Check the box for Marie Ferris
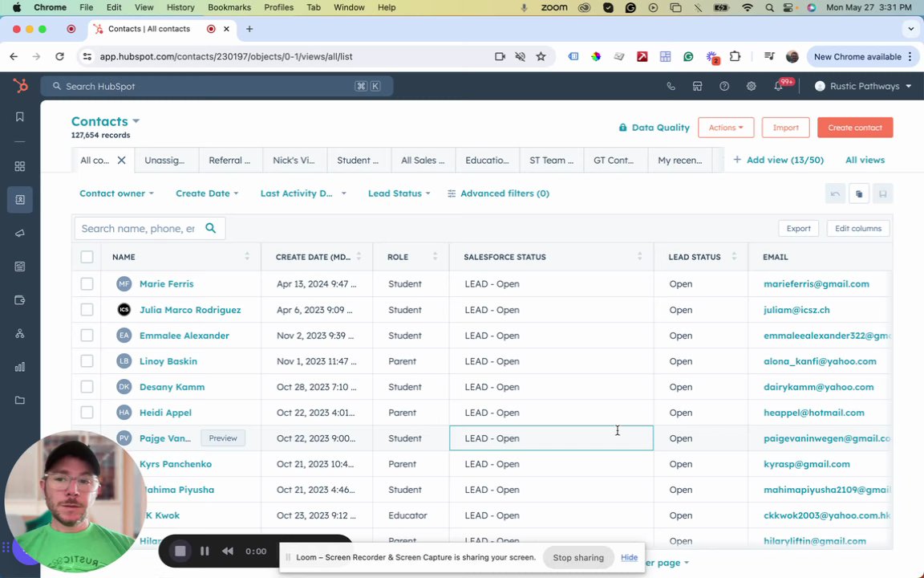This screenshot has height=578, width=924. tap(87, 283)
